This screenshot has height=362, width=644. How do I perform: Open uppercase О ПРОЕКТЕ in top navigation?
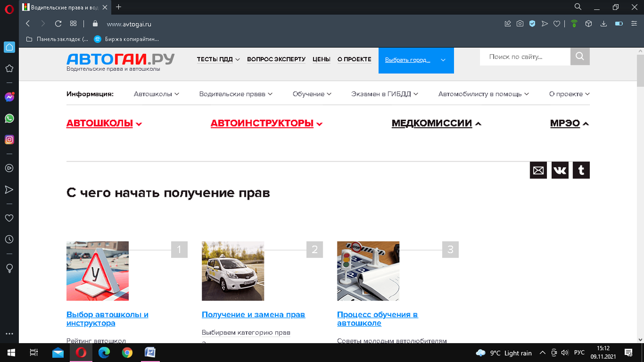coord(354,60)
